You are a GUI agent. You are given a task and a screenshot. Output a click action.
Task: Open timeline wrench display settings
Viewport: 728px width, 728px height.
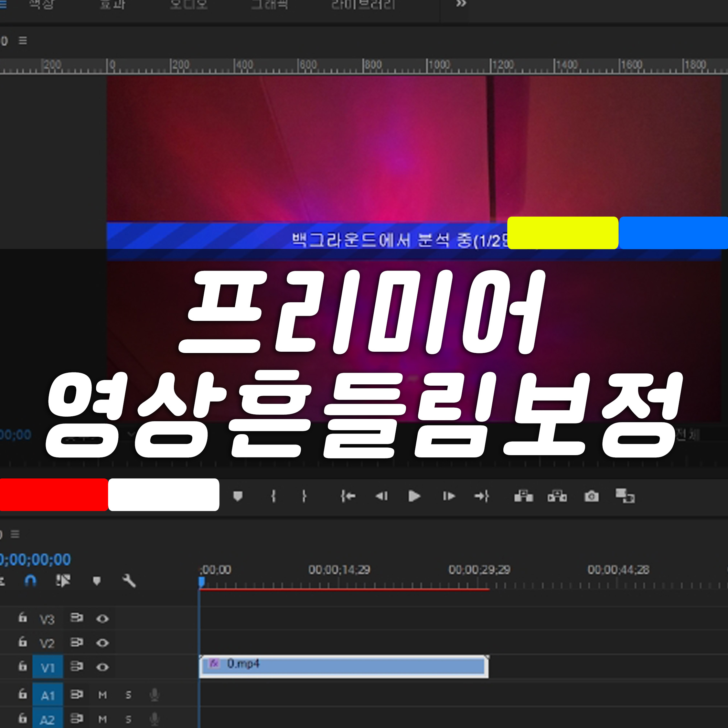tap(129, 581)
